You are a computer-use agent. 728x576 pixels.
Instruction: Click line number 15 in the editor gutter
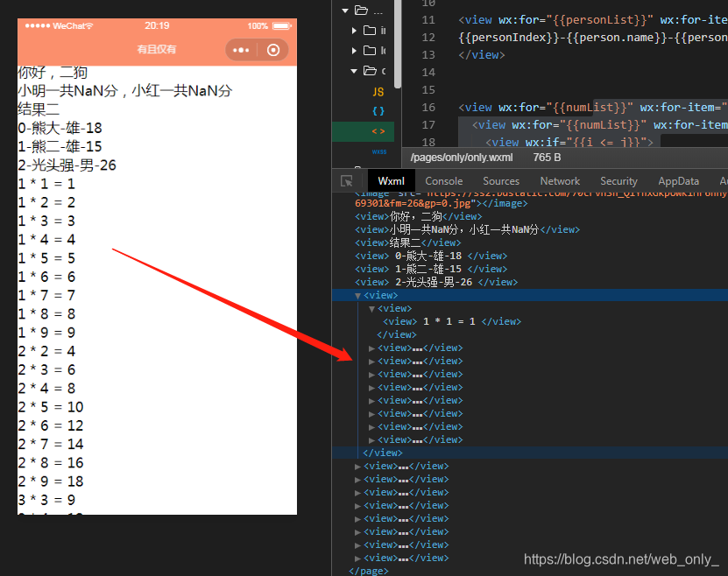[x=428, y=90]
